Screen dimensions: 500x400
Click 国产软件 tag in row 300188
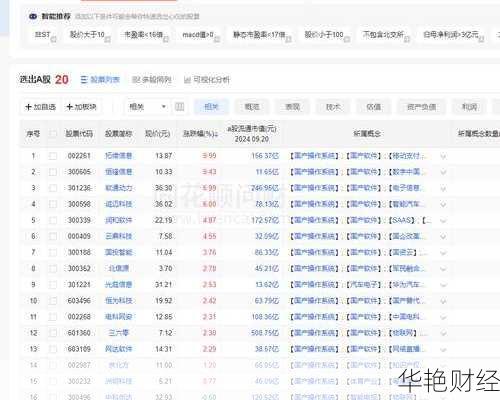[364, 252]
